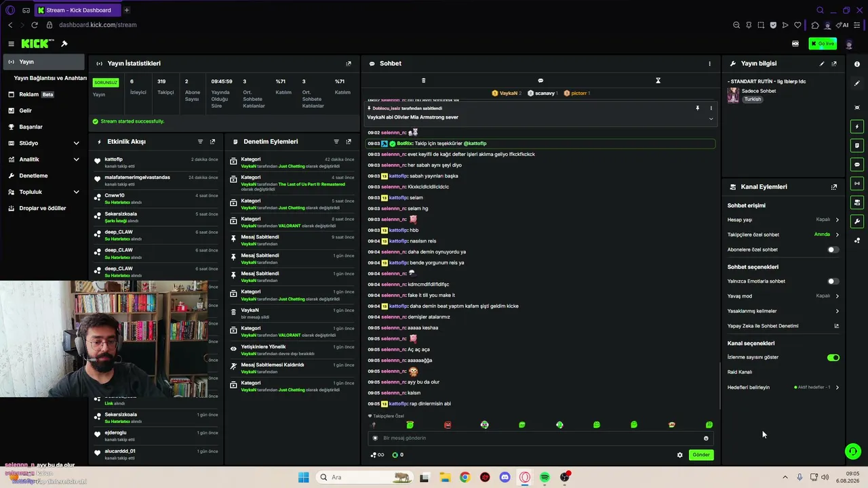Open Reklam Beta page

[x=44, y=94]
